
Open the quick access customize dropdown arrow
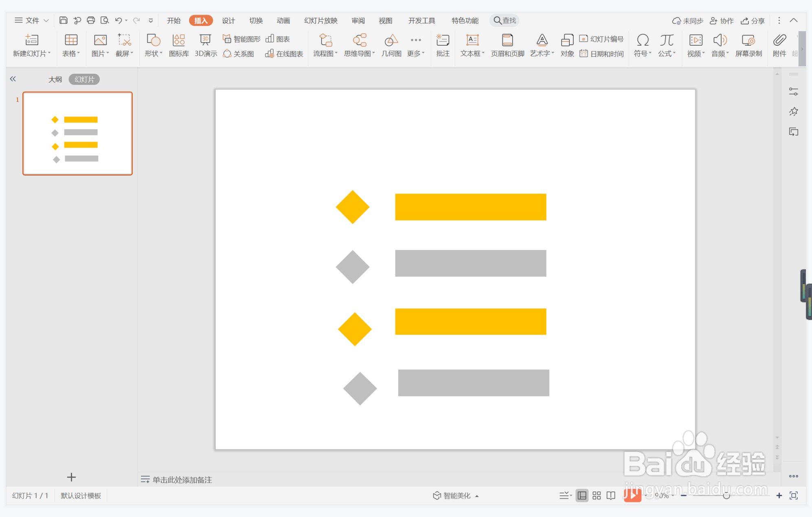tap(151, 20)
